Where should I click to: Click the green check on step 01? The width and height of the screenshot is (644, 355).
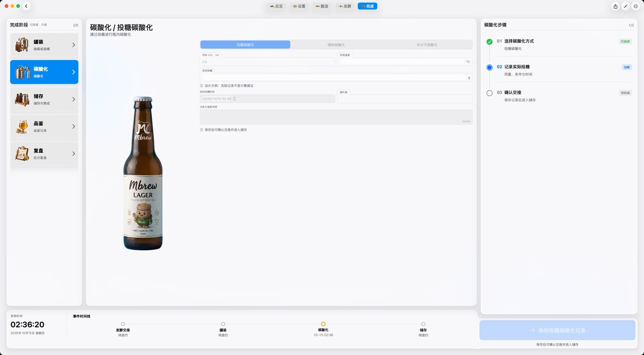[x=490, y=42]
